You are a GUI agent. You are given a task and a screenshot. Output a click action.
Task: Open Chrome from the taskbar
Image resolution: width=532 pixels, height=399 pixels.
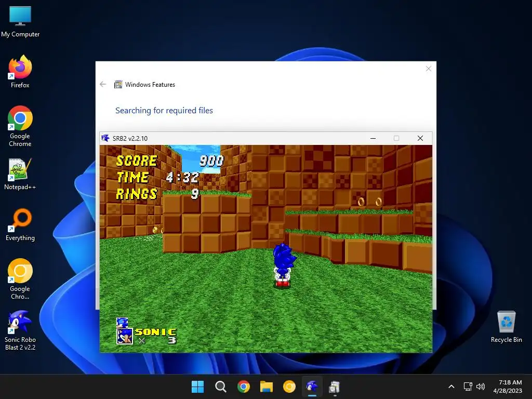coord(244,387)
